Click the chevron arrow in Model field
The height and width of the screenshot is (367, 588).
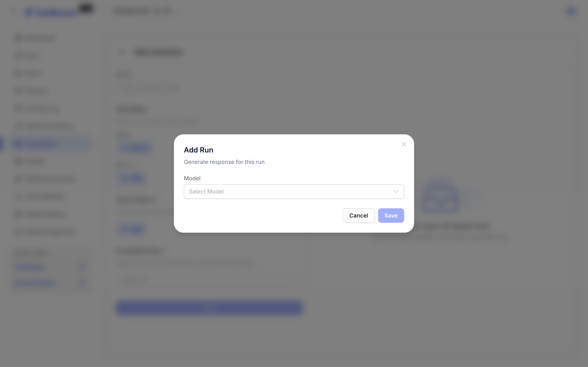tap(396, 192)
